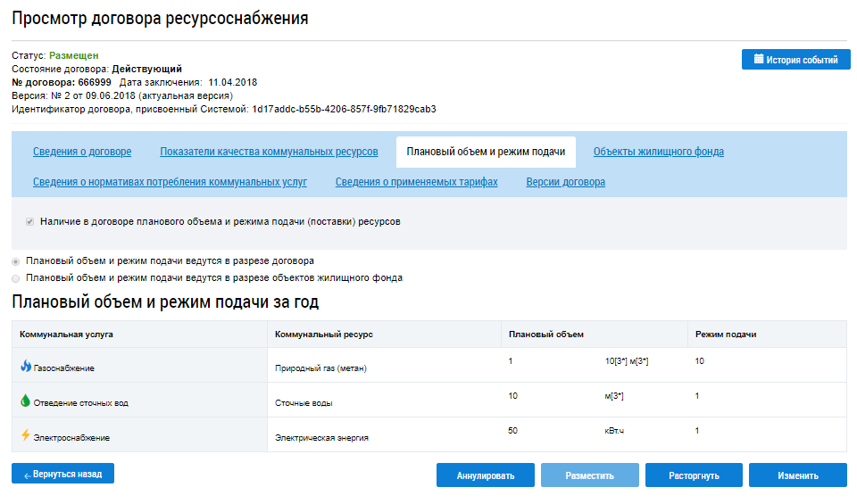
Task: View the Версии договора tab
Action: [x=565, y=182]
